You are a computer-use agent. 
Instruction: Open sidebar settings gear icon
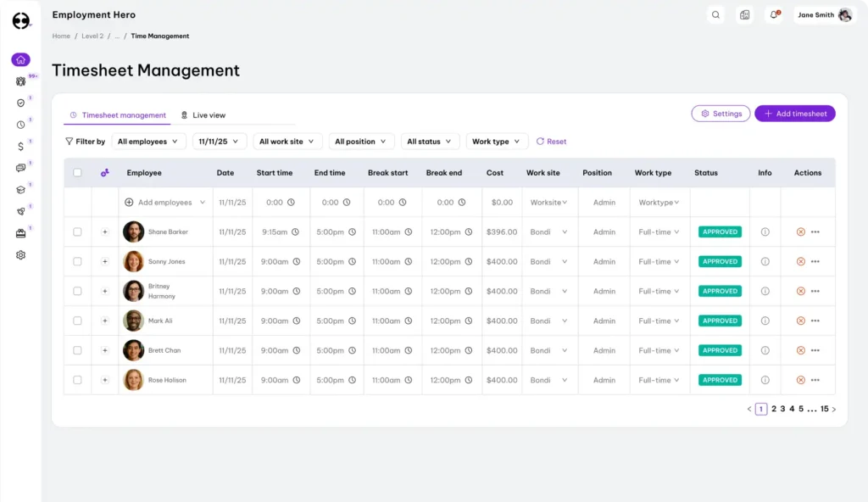pyautogui.click(x=20, y=254)
